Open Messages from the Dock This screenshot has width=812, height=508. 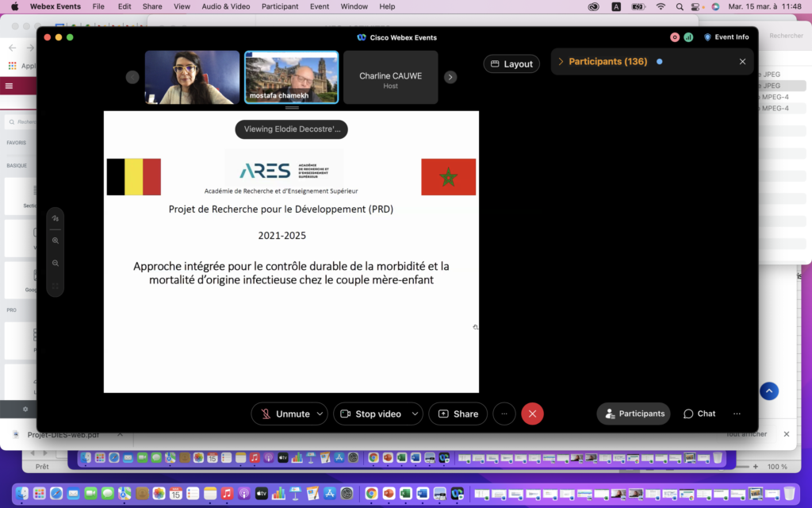point(108,493)
